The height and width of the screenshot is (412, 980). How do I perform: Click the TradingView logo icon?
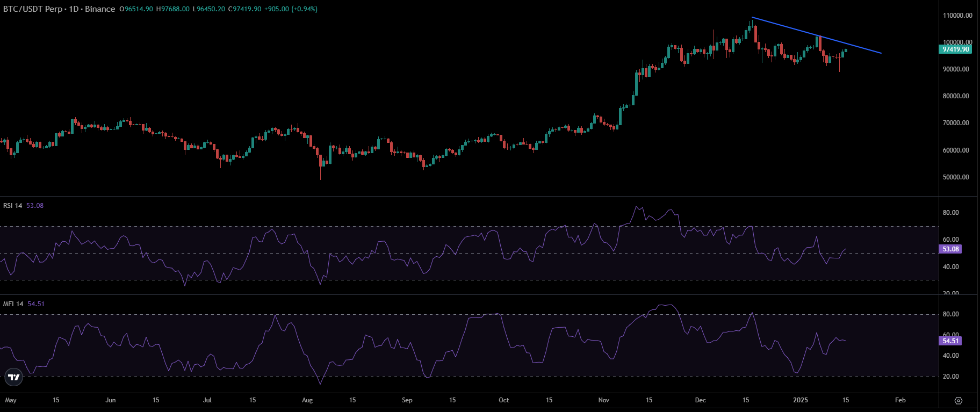tap(13, 378)
